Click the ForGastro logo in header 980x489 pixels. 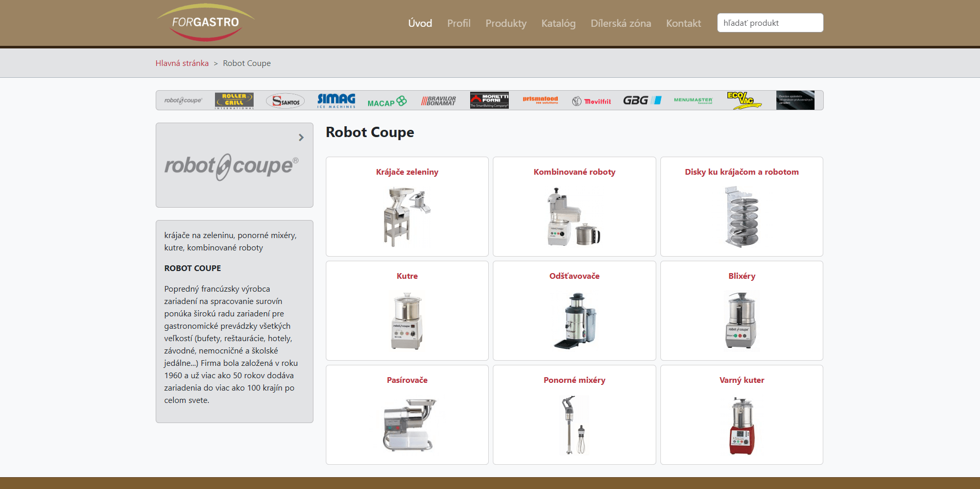click(x=205, y=23)
